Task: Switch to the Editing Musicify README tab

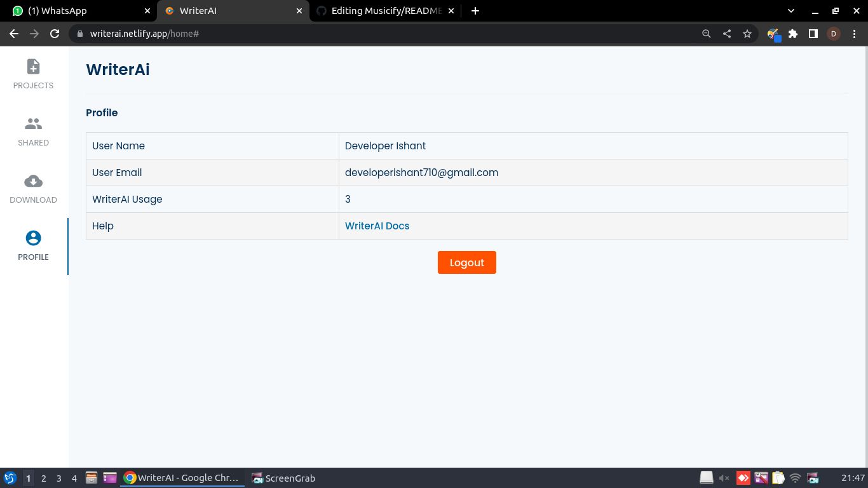Action: [385, 11]
